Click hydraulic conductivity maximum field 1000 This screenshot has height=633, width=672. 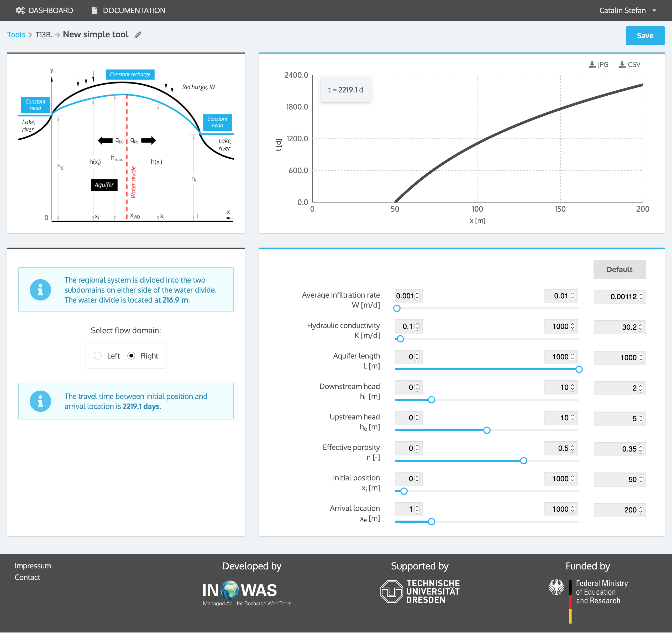(561, 326)
